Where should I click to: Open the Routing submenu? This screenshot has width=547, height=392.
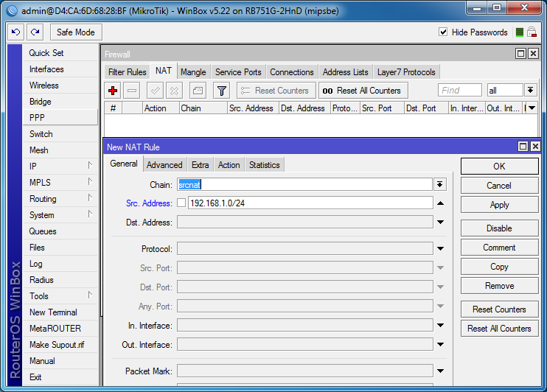[60, 199]
